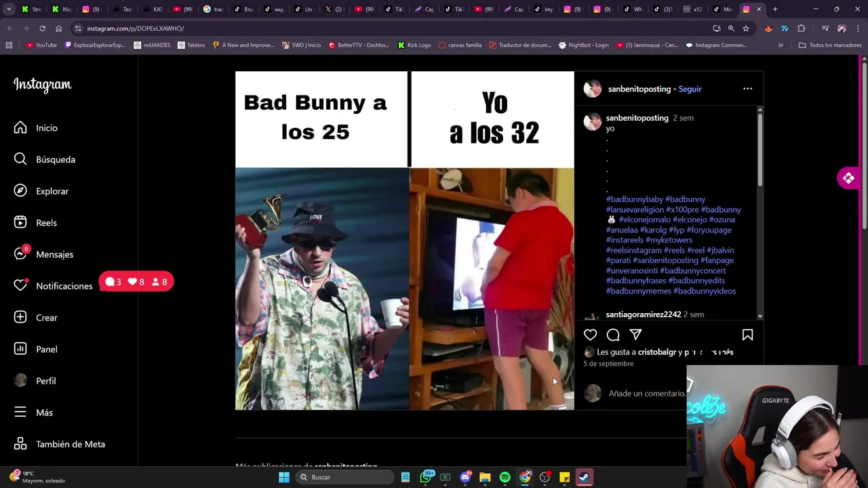Open canvas familia bookmark
Screen dimensions: 868x488
click(460, 45)
